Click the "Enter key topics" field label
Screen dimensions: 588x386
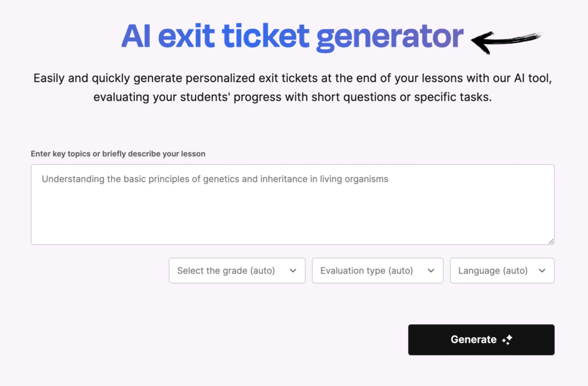(118, 153)
